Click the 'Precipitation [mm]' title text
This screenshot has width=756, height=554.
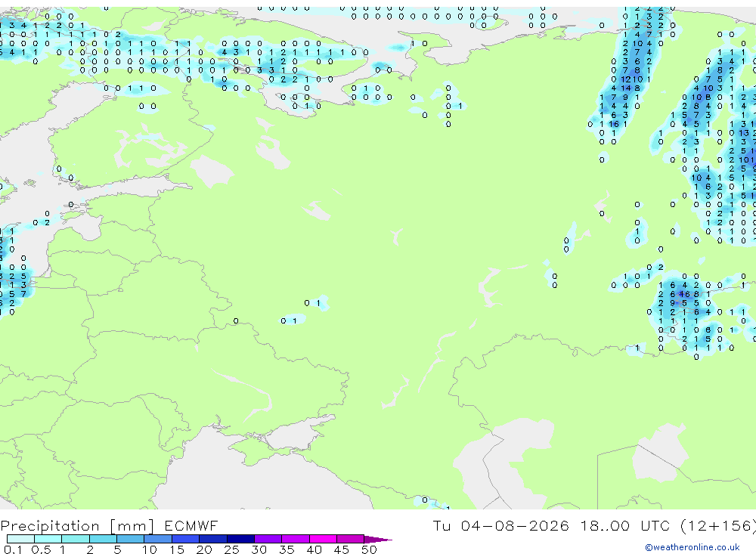coord(77,526)
